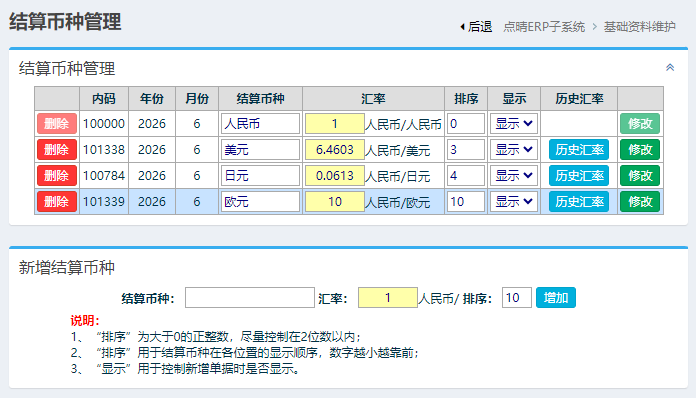
Task: Open the 显示 dropdown for 人民币
Action: click(514, 123)
